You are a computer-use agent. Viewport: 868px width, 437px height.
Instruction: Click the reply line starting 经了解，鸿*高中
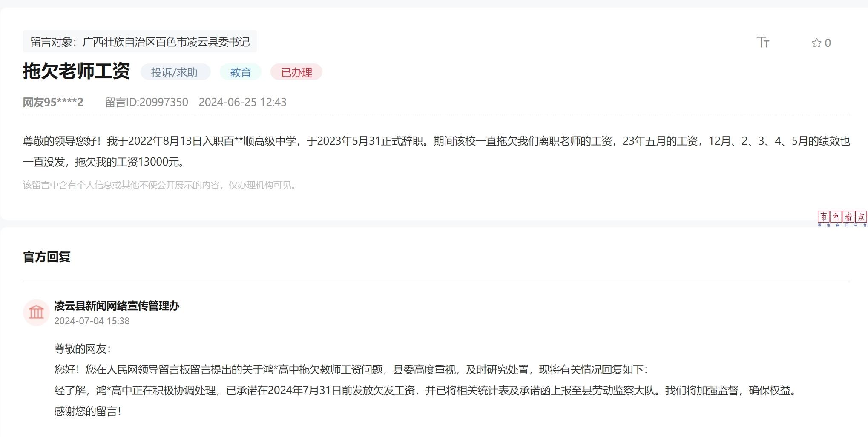426,391
